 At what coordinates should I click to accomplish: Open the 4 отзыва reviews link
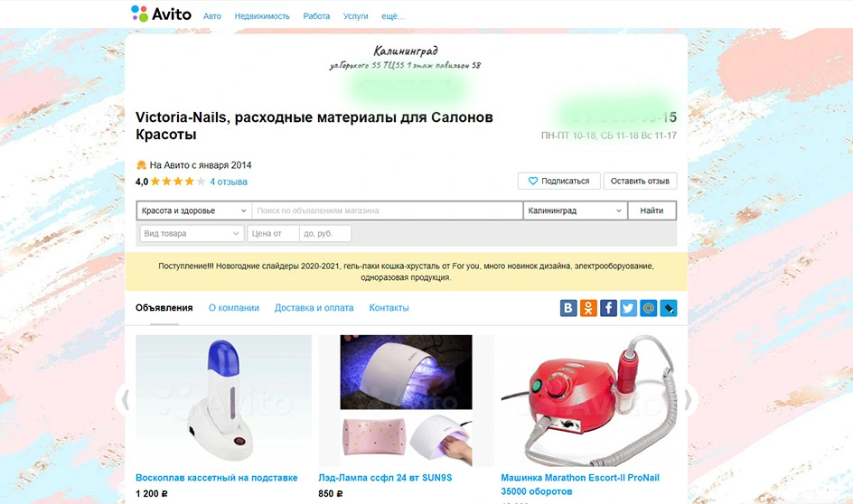click(229, 182)
